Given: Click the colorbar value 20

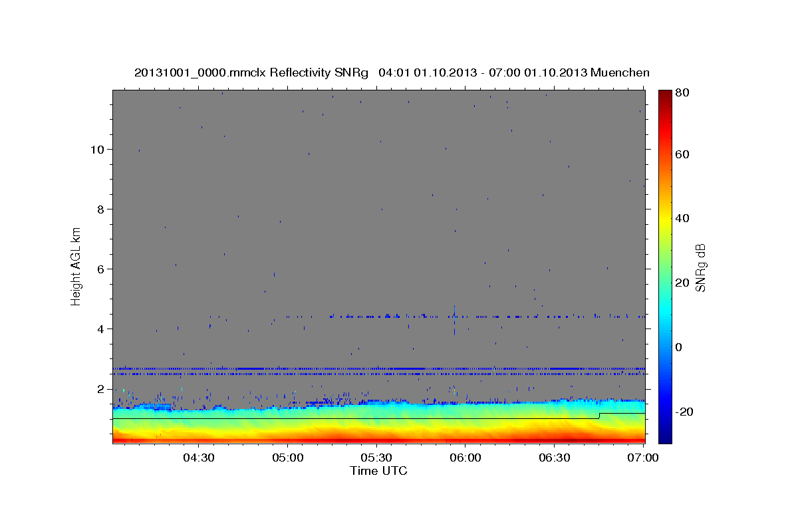Looking at the screenshot, I should (x=682, y=283).
